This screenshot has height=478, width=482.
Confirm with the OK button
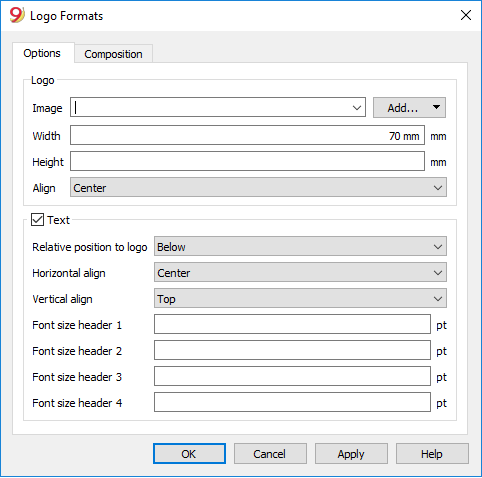[x=189, y=454]
